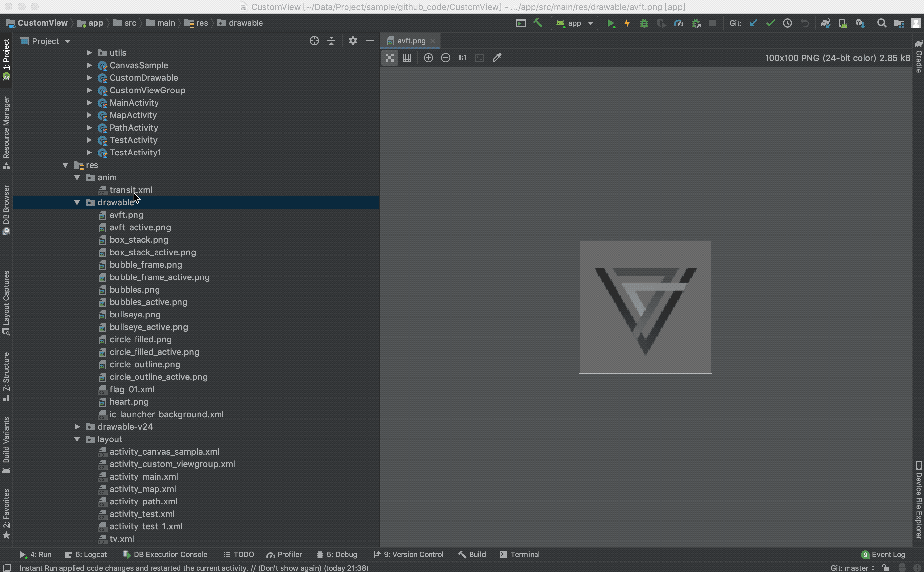
Task: Expand the drawable-v24 folder
Action: pyautogui.click(x=77, y=427)
